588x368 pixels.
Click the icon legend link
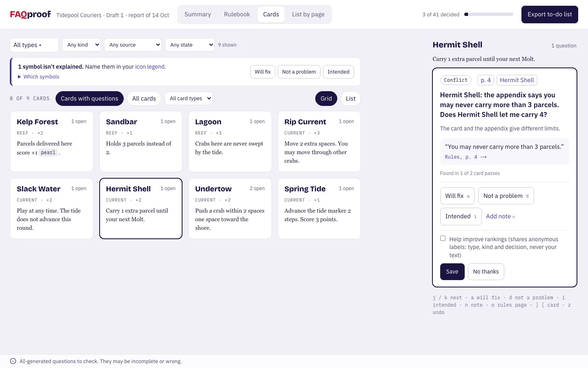click(150, 67)
